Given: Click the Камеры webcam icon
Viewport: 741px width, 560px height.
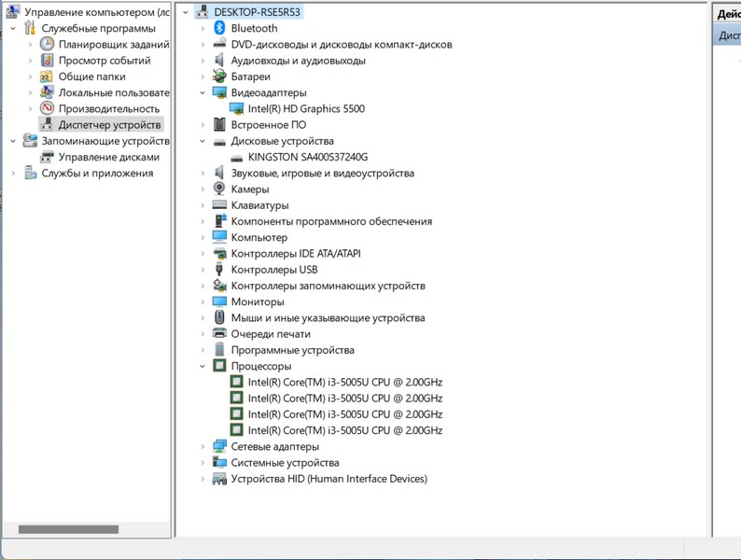Looking at the screenshot, I should click(219, 189).
